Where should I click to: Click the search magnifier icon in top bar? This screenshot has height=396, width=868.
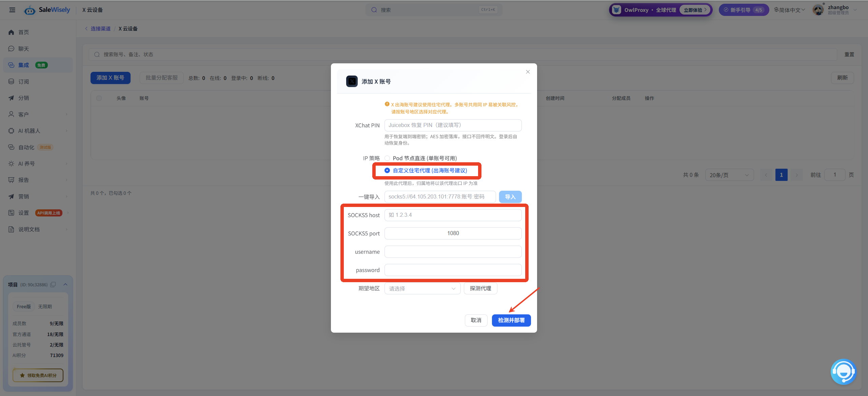coord(374,10)
